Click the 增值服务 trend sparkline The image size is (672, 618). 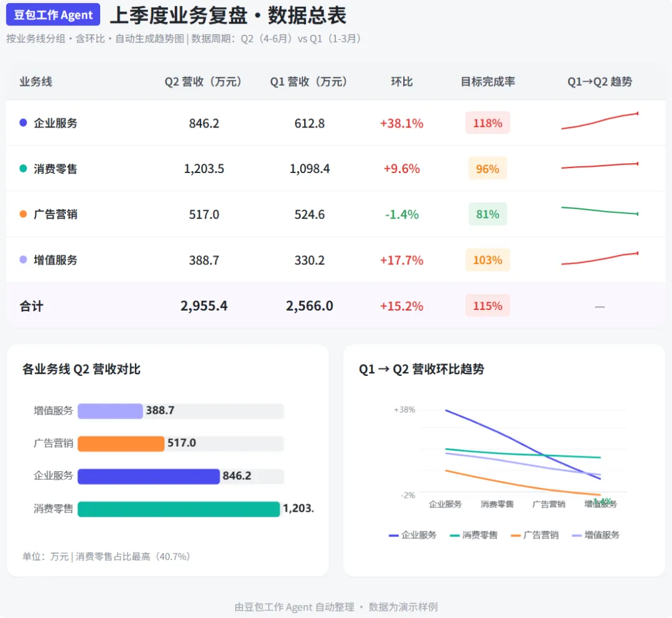tap(600, 258)
